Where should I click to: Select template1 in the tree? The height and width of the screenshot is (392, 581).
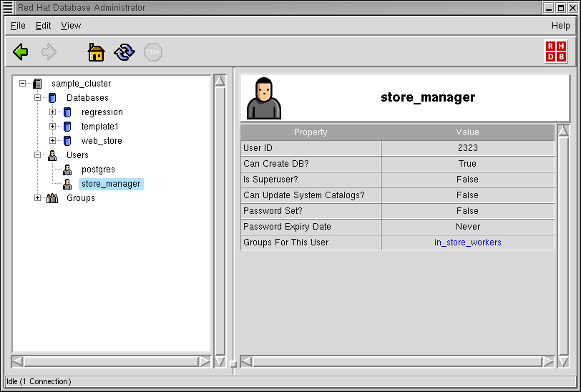[x=99, y=127]
